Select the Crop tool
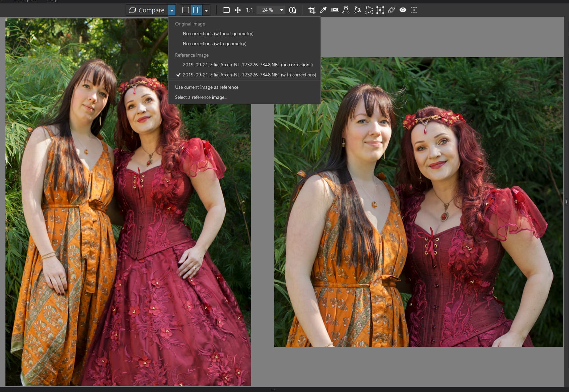The image size is (569, 392). 312,10
